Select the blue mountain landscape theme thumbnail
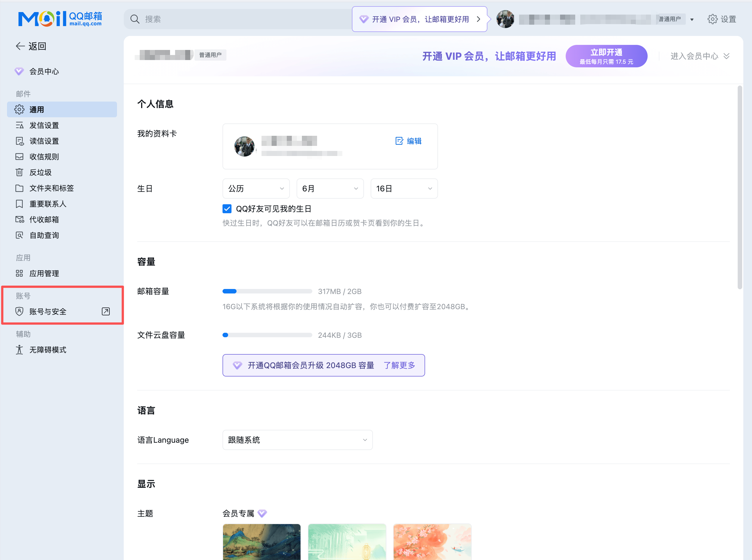Viewport: 752px width, 560px height. coord(262,542)
